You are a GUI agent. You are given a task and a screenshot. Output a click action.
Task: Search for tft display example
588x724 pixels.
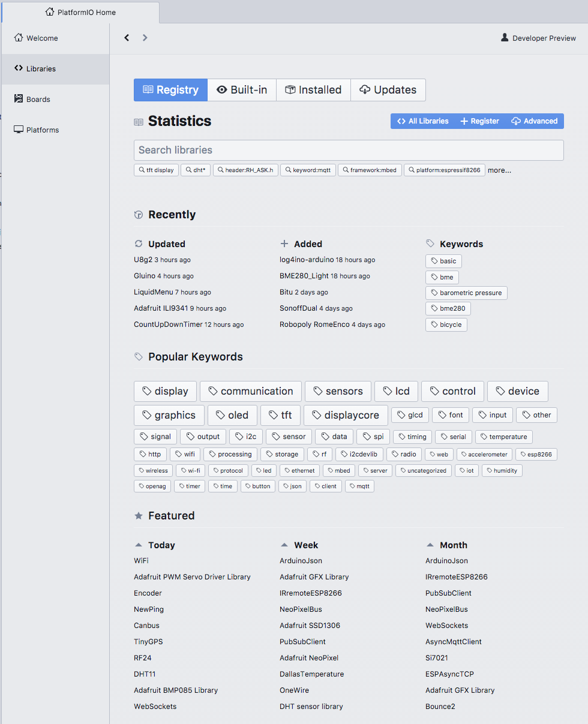(156, 170)
